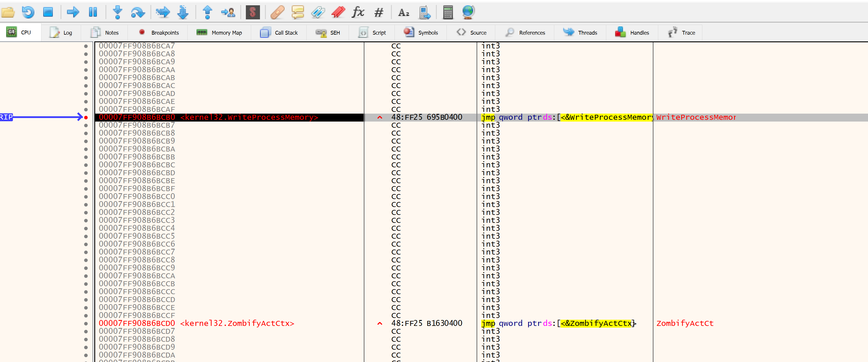This screenshot has width=868, height=362.
Task: Click the WriteProcessMemor comment text
Action: click(x=696, y=117)
